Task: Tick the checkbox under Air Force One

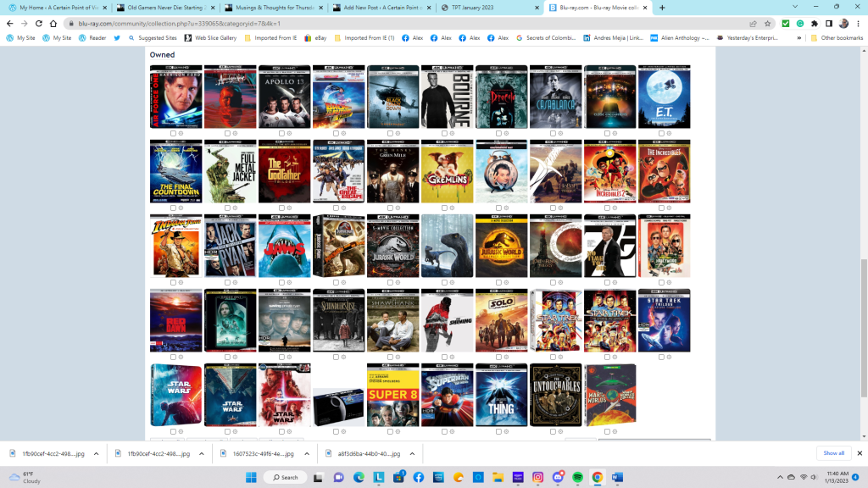Action: click(x=173, y=133)
